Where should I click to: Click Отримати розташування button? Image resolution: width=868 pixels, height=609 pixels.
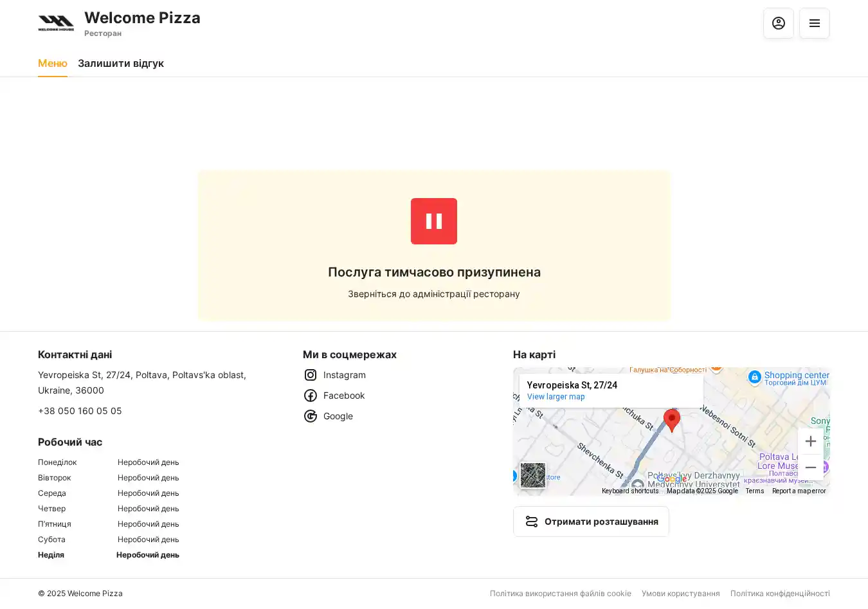point(591,522)
